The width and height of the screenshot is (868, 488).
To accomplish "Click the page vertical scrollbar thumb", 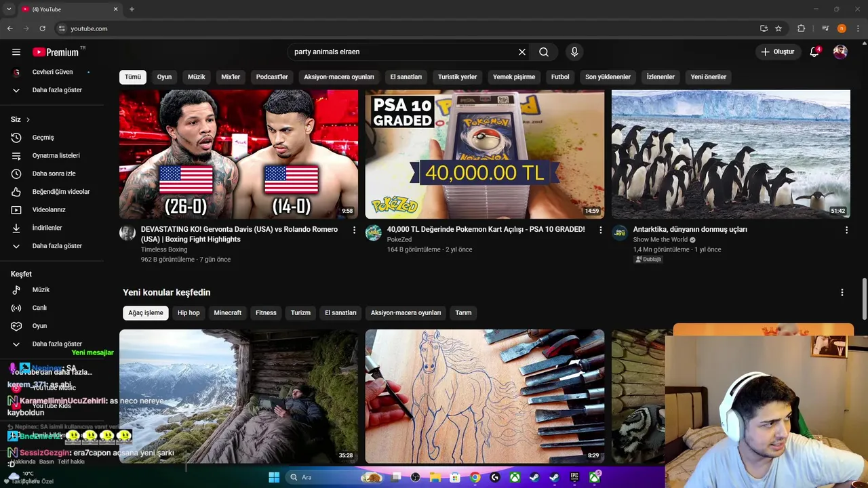I will (x=864, y=299).
